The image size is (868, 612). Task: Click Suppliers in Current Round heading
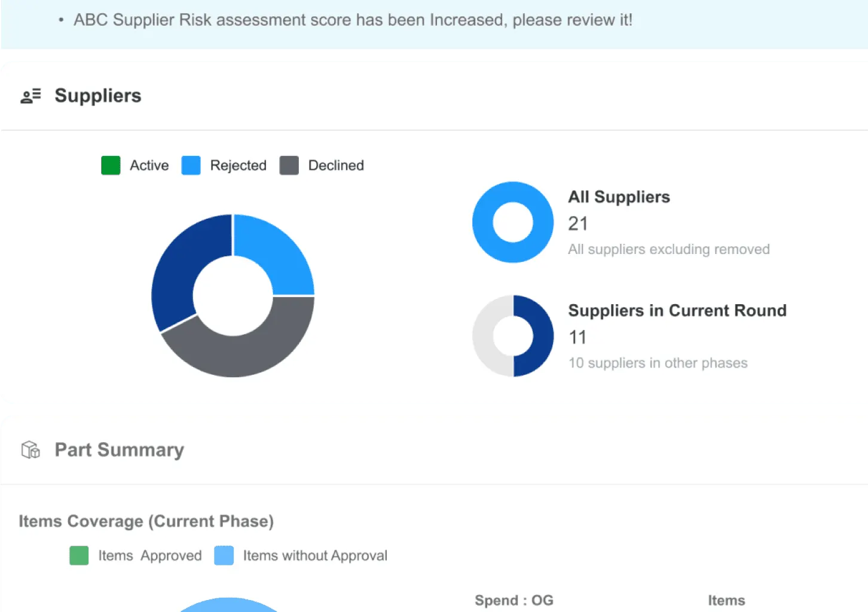(677, 310)
